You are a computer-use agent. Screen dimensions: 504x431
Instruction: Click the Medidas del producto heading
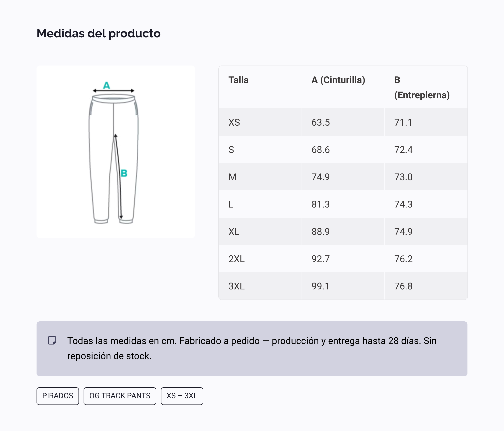[98, 33]
